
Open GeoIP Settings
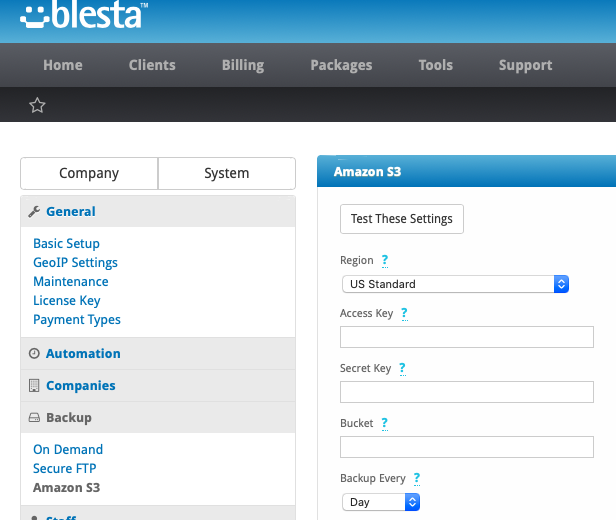(75, 262)
